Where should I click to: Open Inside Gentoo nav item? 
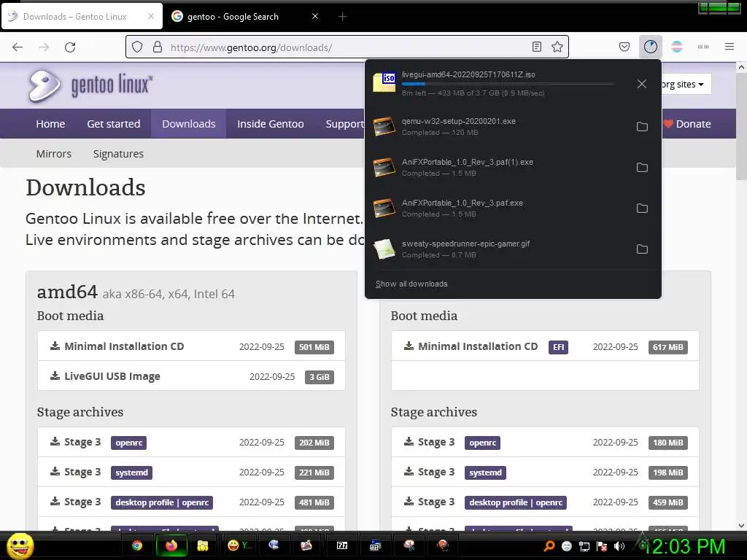point(271,124)
